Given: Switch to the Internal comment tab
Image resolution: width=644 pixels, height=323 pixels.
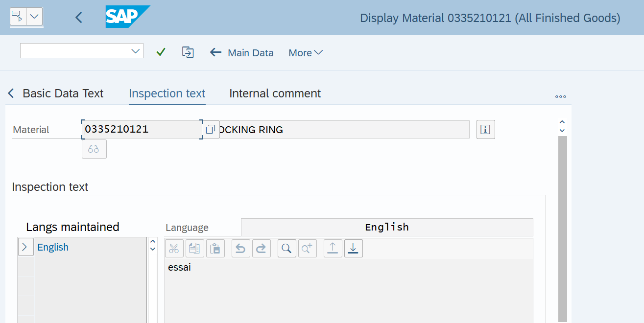Looking at the screenshot, I should tap(275, 93).
